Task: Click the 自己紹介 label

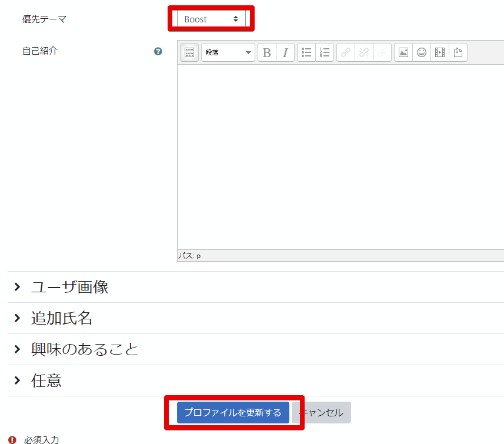Action: 40,51
